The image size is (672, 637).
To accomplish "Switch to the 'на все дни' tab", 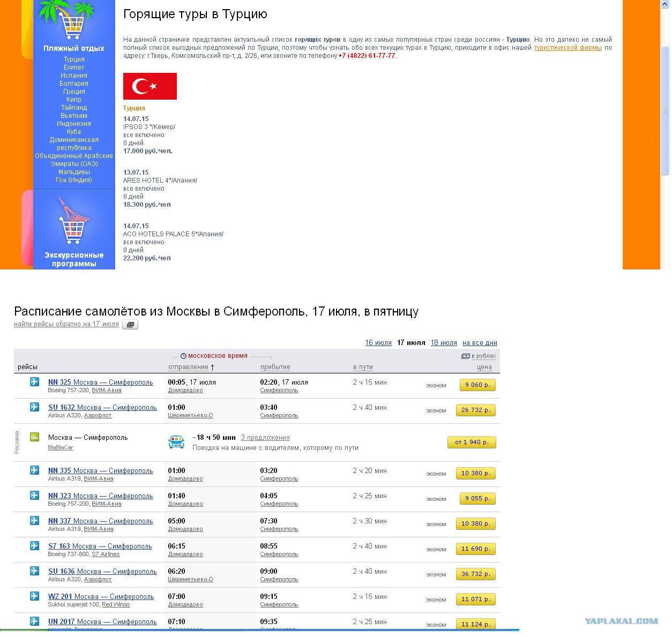I will point(480,343).
